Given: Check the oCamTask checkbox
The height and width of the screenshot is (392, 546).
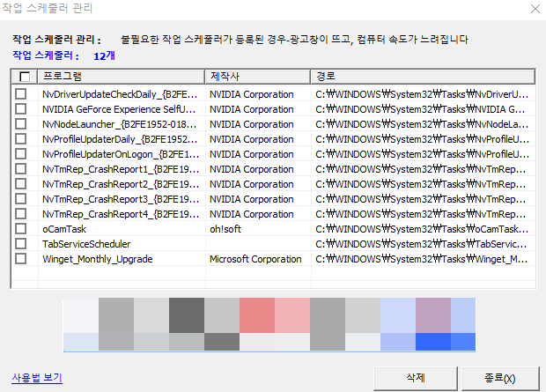Looking at the screenshot, I should click(x=21, y=228).
